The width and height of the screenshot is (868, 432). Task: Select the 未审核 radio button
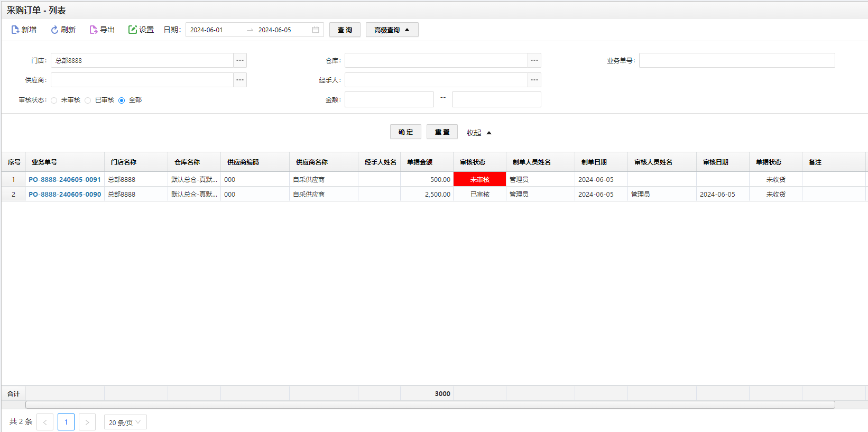coord(54,100)
